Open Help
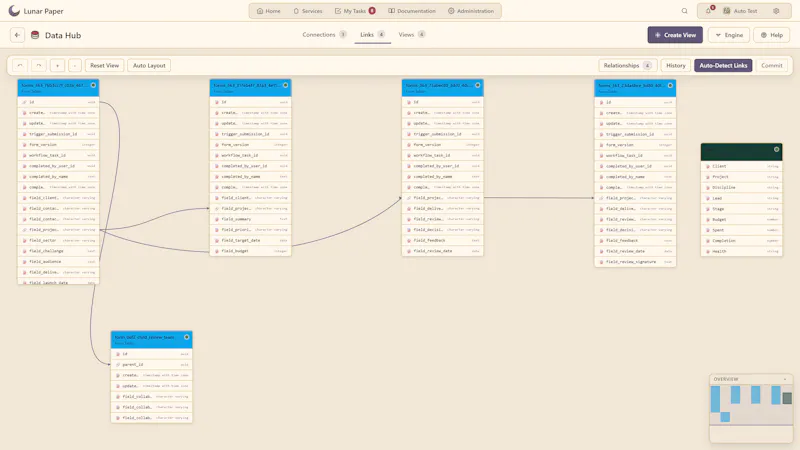This screenshot has height=450, width=800. click(771, 35)
